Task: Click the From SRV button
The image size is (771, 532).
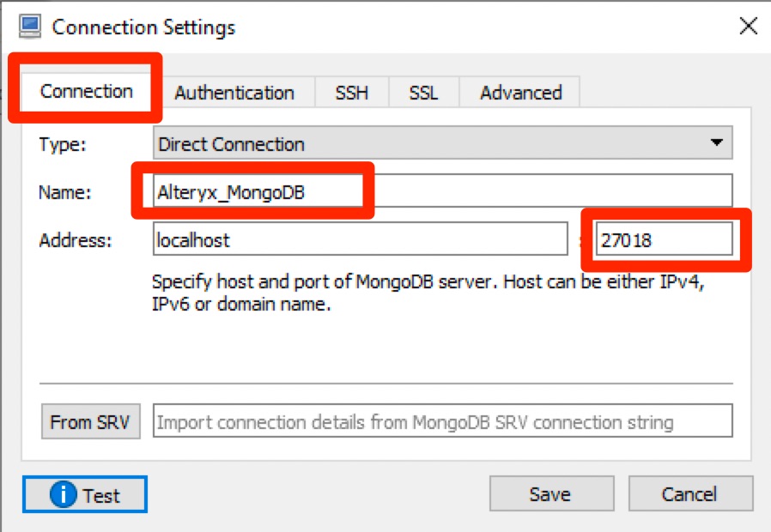Action: click(90, 421)
